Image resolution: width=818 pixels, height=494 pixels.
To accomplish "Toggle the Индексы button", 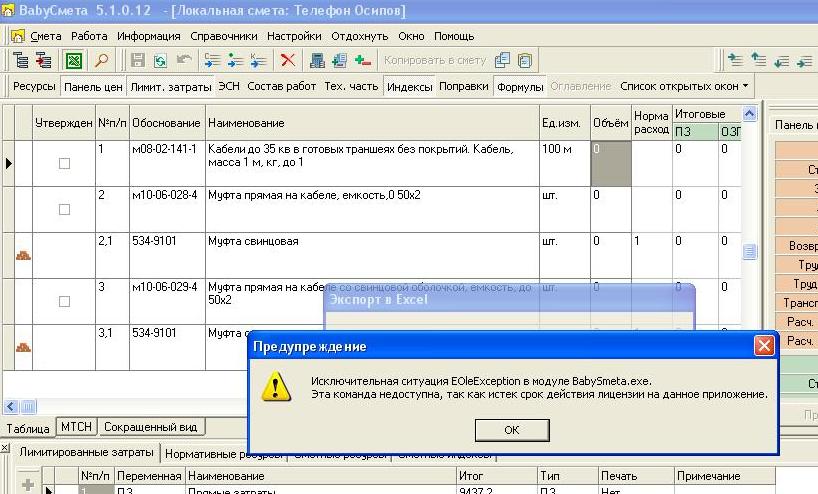I will click(410, 87).
